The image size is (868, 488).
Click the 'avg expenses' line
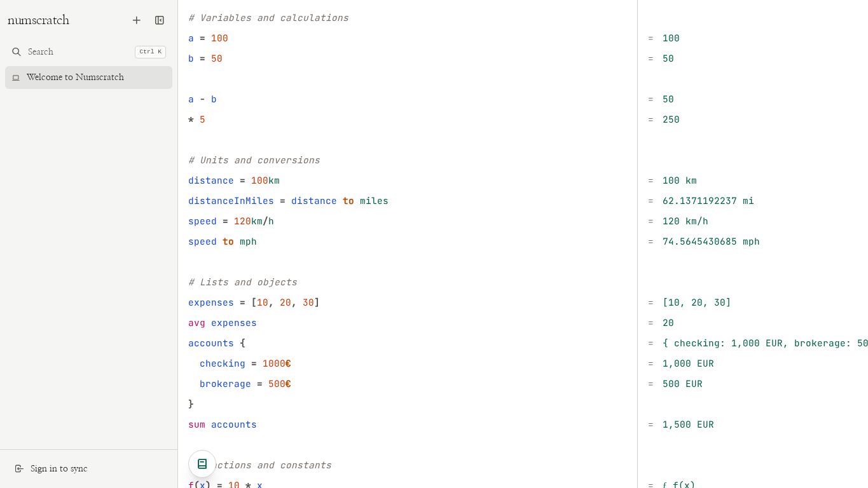223,323
